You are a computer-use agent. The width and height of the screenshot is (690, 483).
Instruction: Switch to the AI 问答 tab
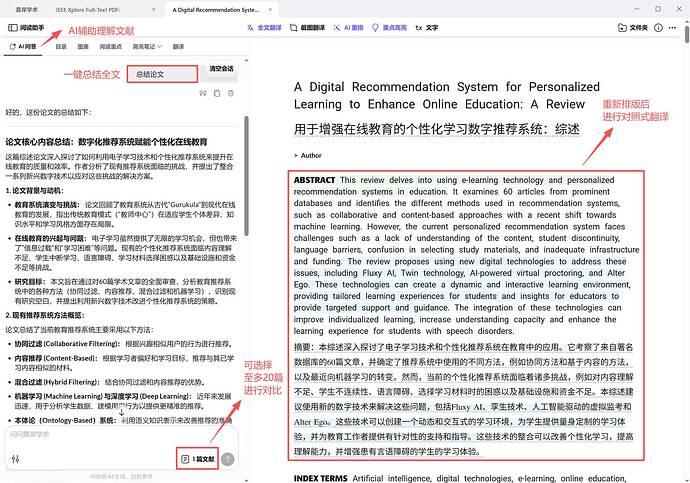(23, 47)
